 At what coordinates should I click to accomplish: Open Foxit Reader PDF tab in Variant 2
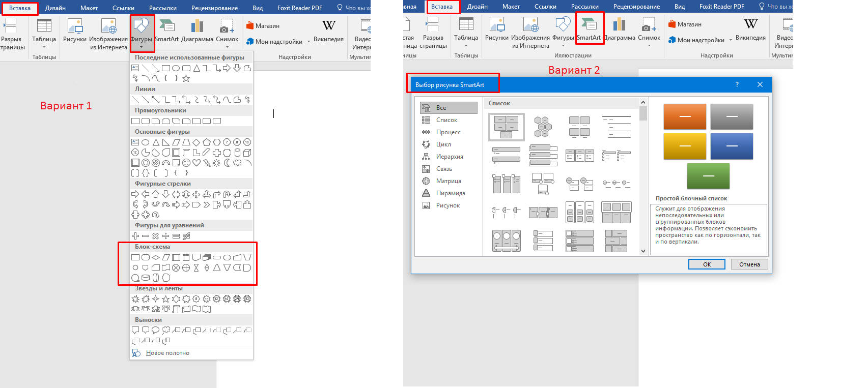click(722, 7)
